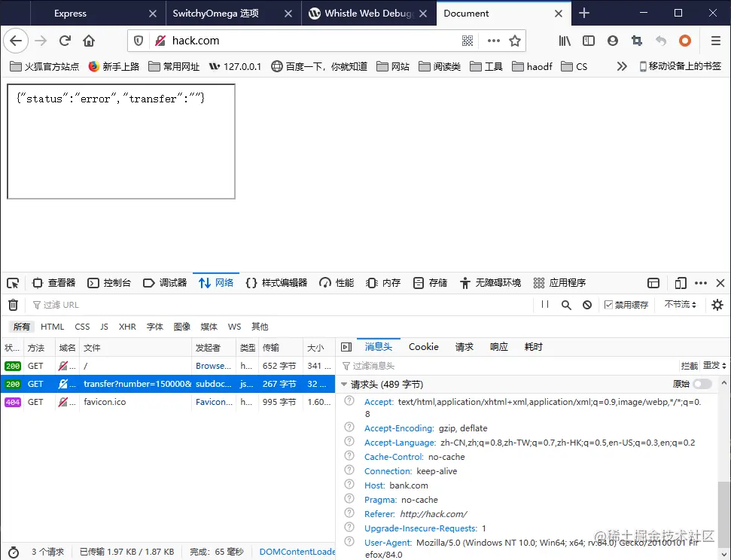The image size is (731, 560).
Task: Switch to the Cookie tab
Action: tap(423, 347)
